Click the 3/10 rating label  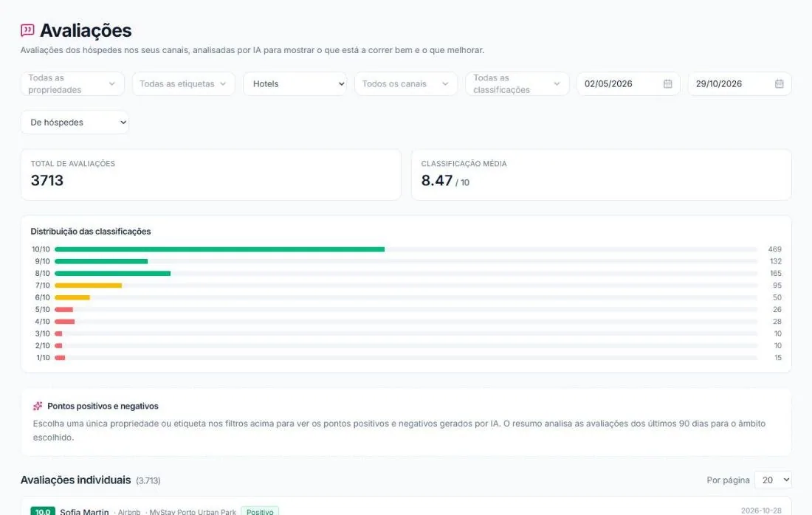43,333
